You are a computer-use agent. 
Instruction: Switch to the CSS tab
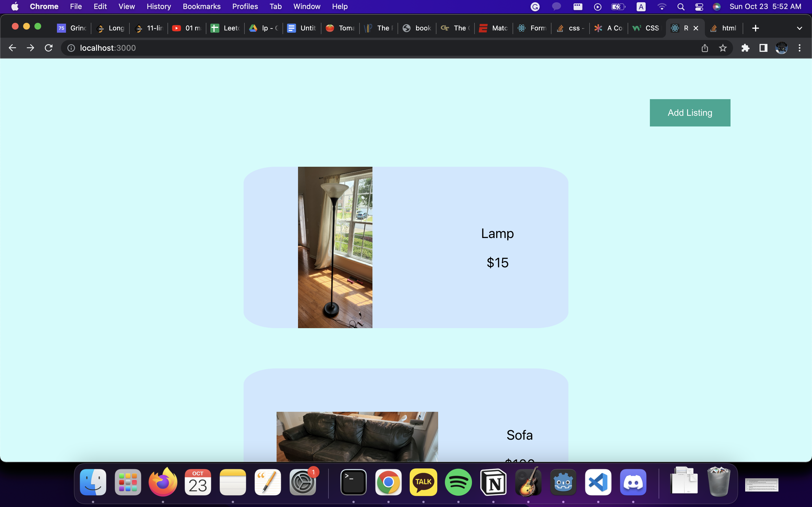(x=646, y=28)
